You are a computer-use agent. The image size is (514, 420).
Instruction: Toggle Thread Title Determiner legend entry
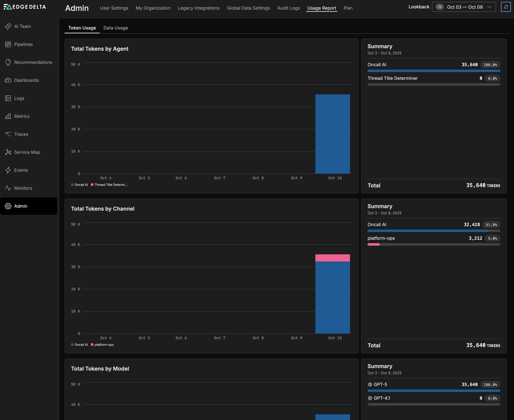pyautogui.click(x=109, y=185)
